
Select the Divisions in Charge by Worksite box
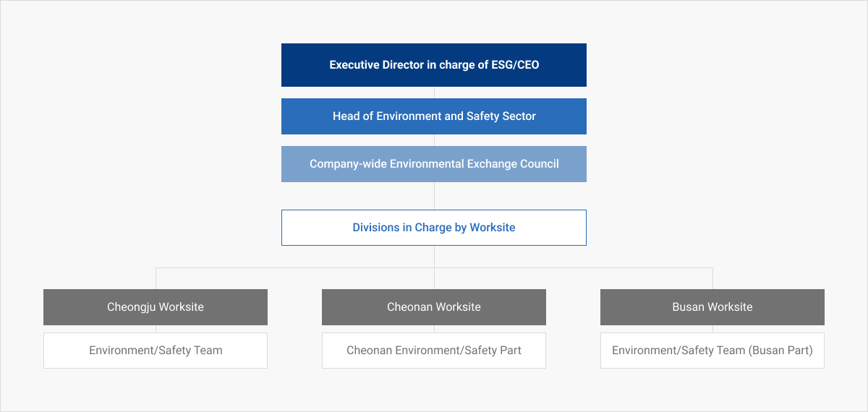pyautogui.click(x=434, y=228)
